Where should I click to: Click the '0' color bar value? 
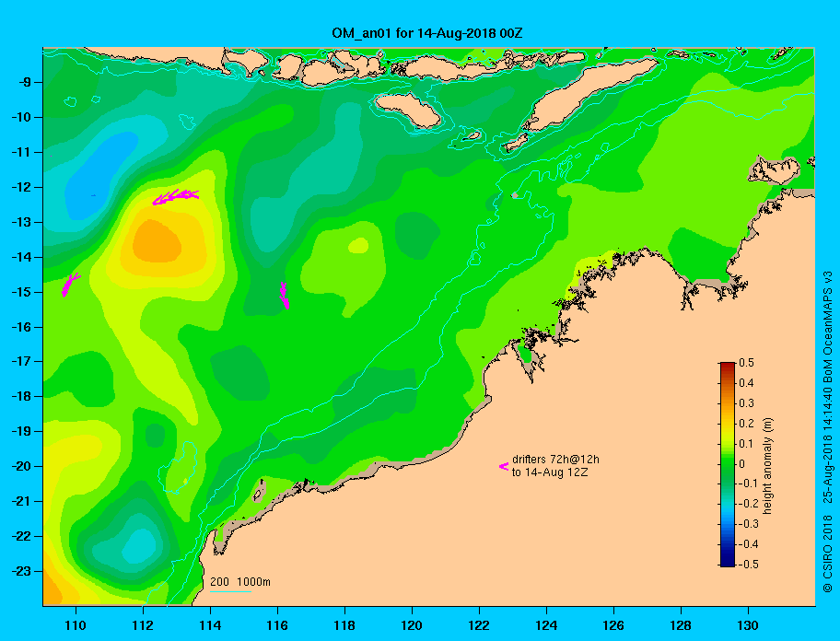point(742,464)
